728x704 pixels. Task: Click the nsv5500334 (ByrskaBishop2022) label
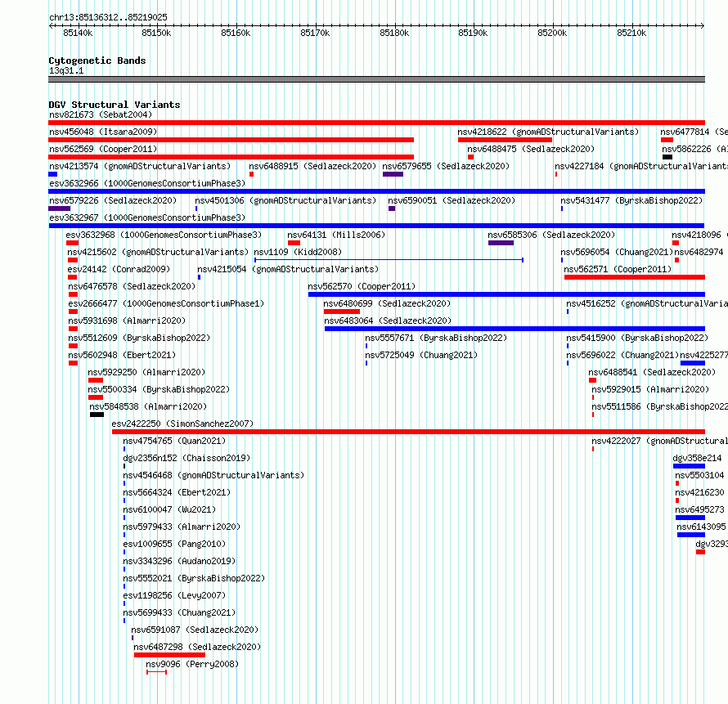pyautogui.click(x=159, y=389)
